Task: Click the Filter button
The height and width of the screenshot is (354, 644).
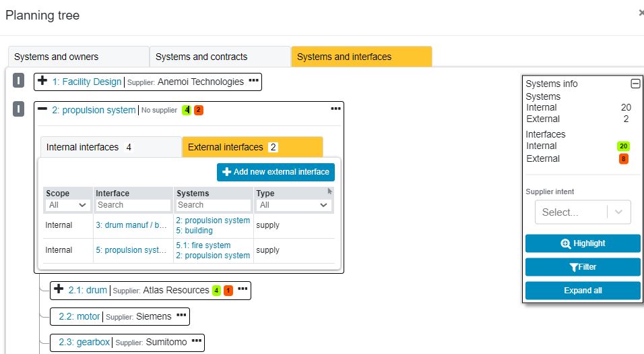Action: [583, 267]
